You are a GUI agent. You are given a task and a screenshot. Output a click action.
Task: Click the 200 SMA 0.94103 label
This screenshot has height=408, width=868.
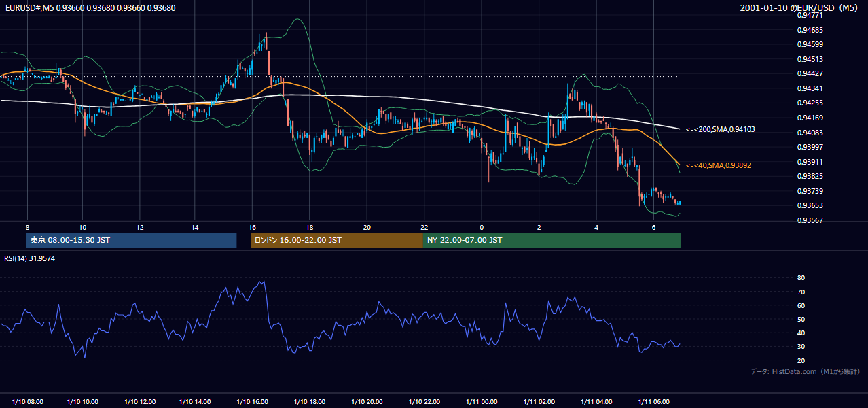720,129
